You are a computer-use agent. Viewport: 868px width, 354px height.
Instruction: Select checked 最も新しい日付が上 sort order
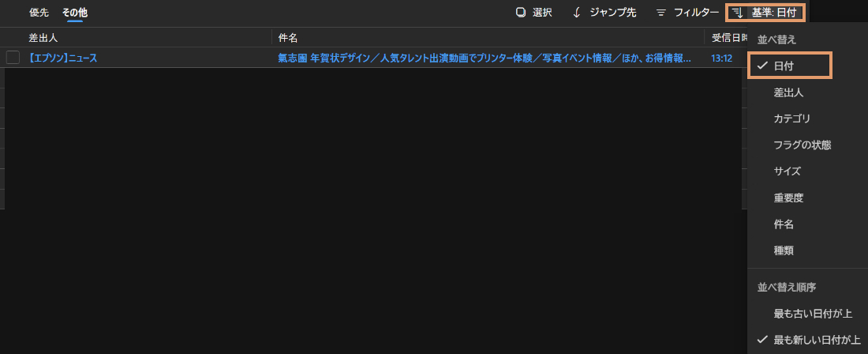[x=817, y=340]
